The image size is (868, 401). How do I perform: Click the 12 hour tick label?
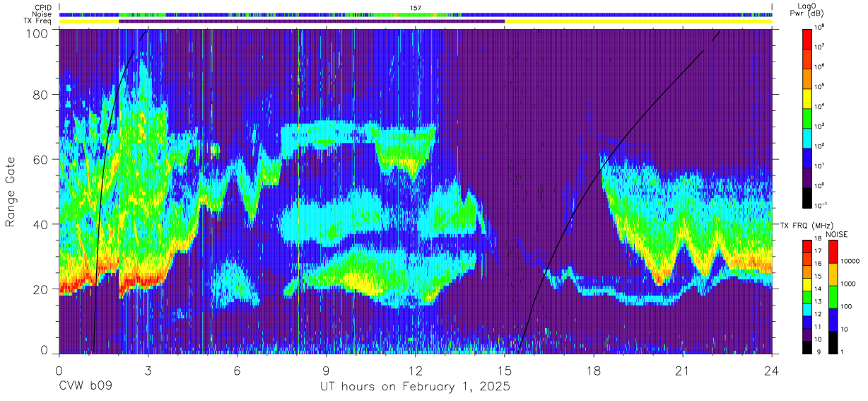click(416, 371)
